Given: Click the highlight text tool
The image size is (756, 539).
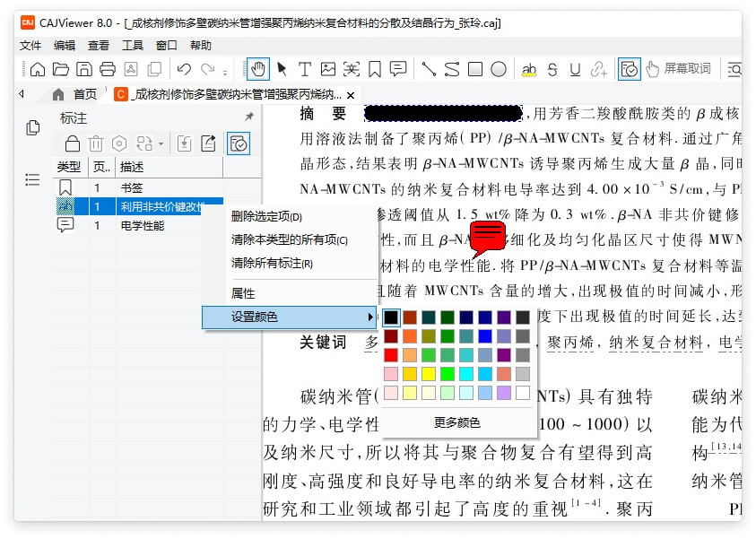Looking at the screenshot, I should [x=529, y=69].
